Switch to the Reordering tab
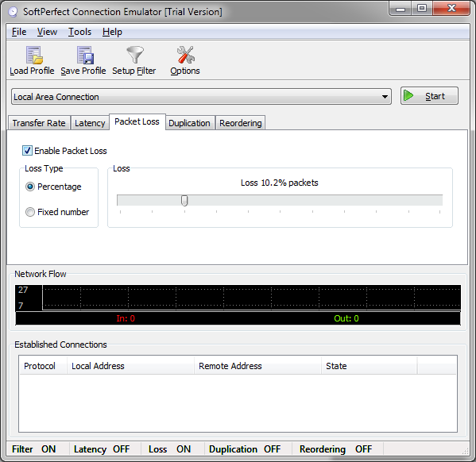 tap(241, 123)
